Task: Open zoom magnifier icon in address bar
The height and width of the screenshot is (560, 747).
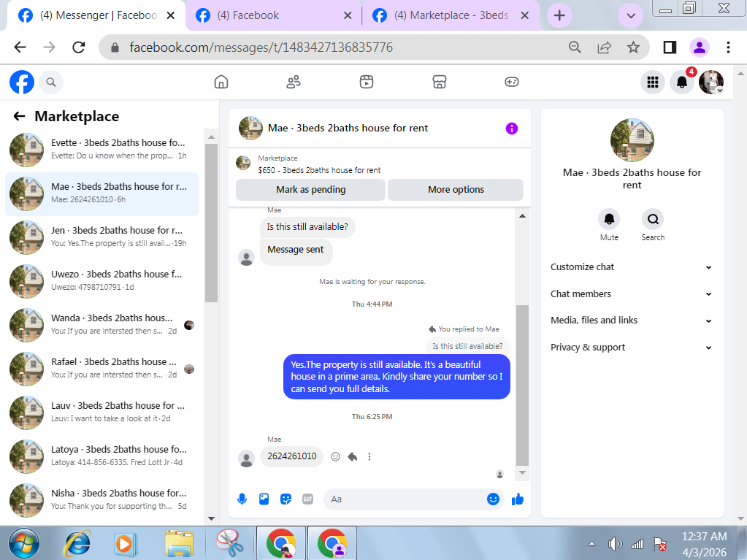Action: [575, 47]
